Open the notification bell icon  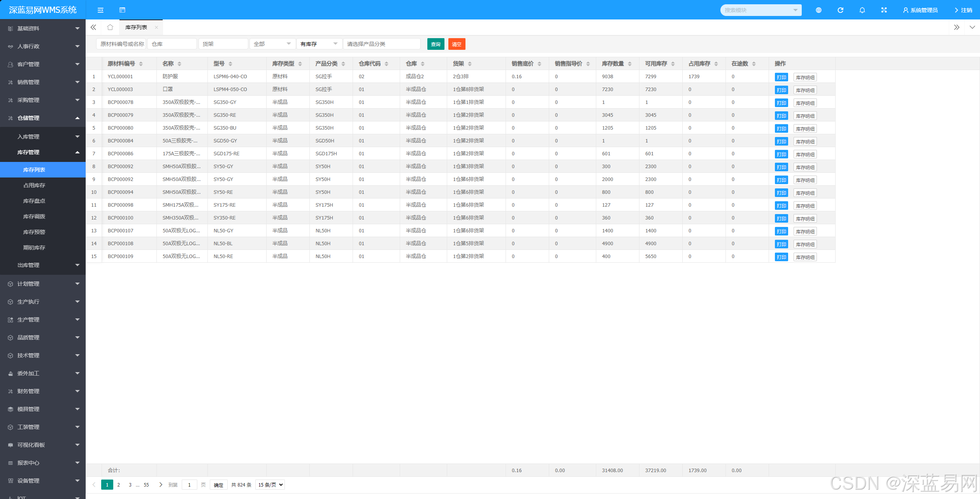[x=862, y=10]
